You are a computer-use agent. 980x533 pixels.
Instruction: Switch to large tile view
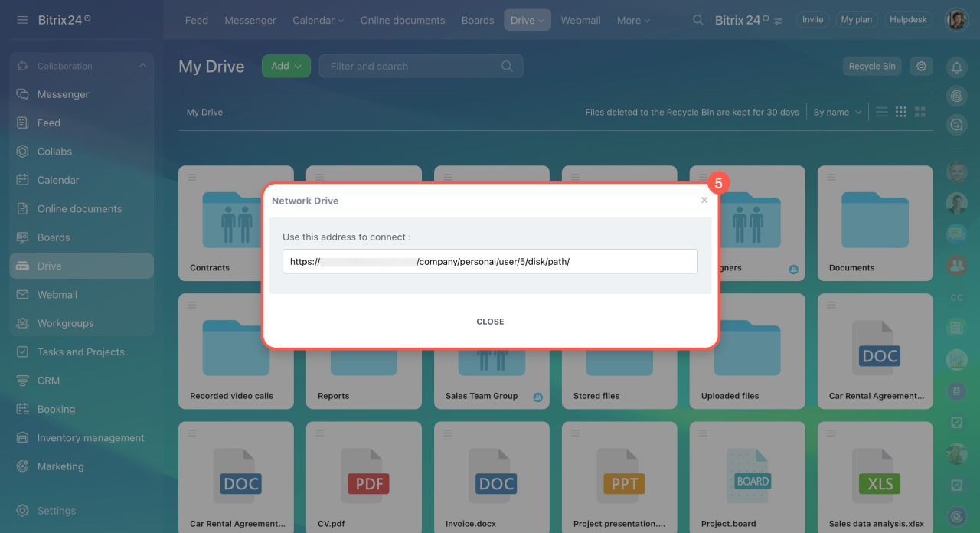(x=920, y=112)
